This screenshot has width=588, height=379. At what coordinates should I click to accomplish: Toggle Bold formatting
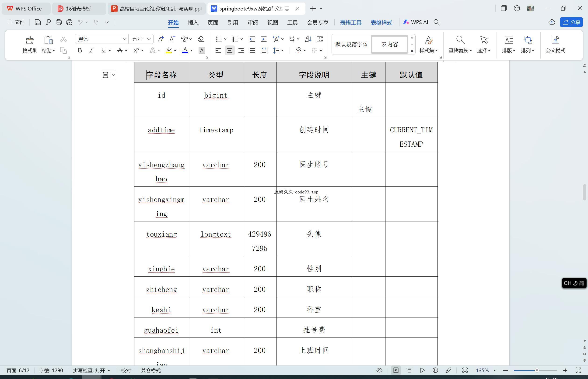80,50
